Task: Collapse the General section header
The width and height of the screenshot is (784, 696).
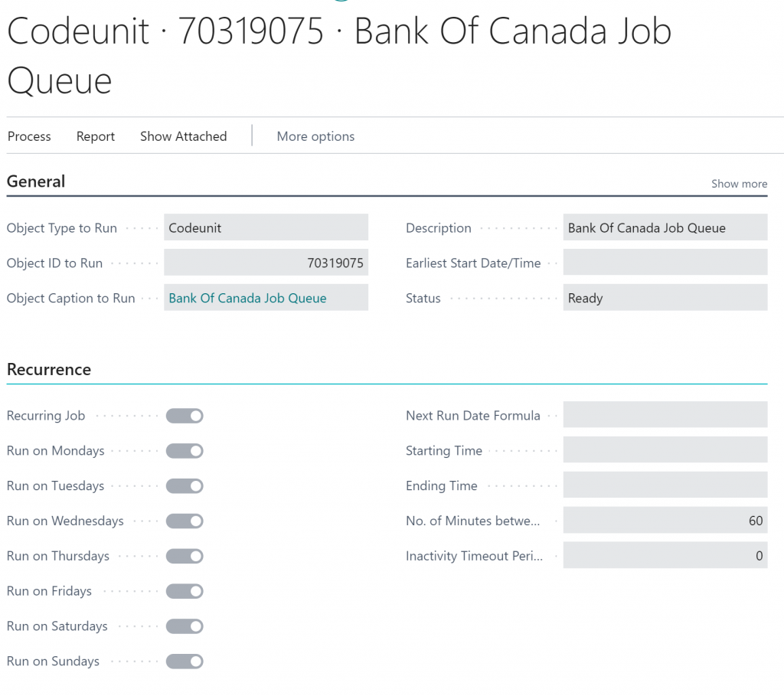Action: point(36,181)
